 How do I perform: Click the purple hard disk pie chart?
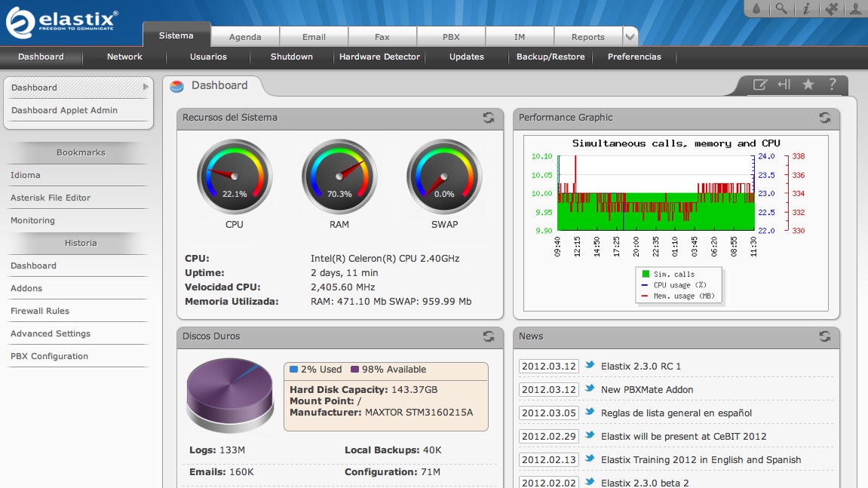230,395
